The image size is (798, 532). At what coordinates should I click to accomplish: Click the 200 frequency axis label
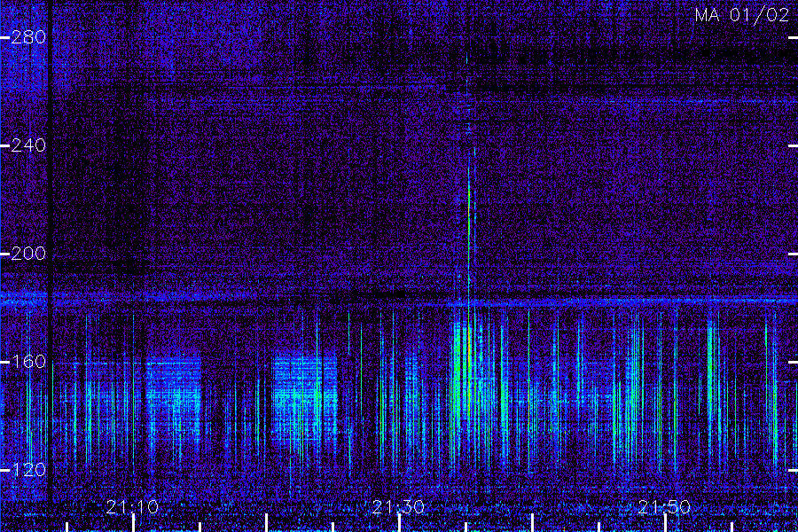tap(28, 254)
